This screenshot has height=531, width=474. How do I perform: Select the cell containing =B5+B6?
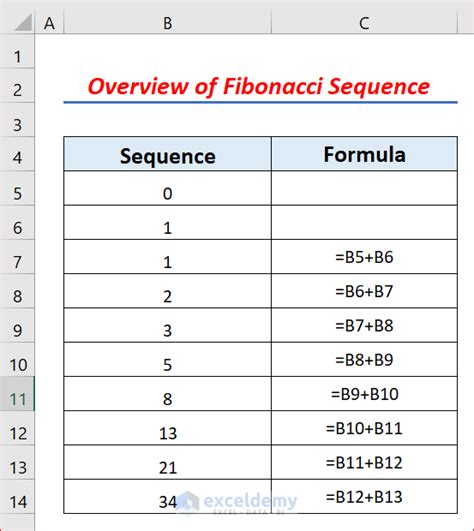tap(364, 257)
